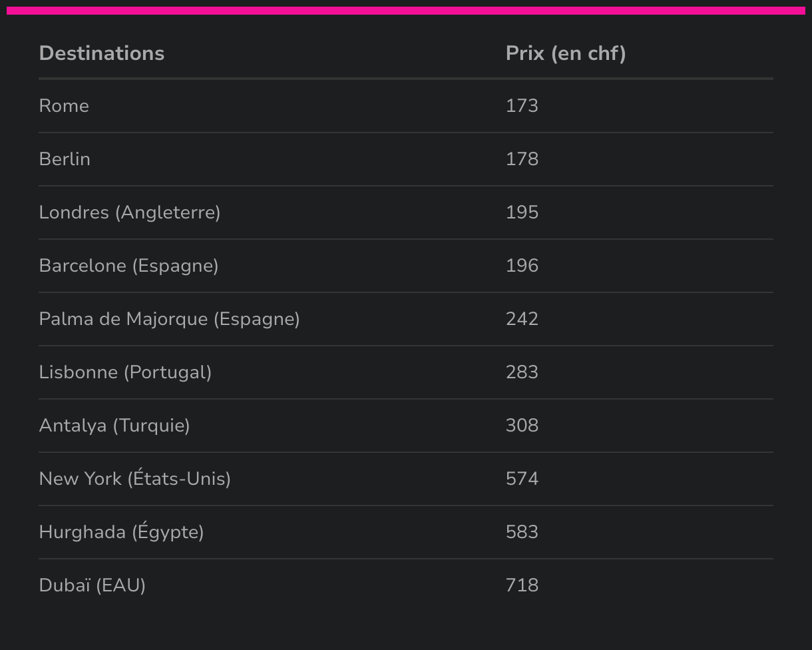This screenshot has width=812, height=650.
Task: Select the price 242 cell
Action: click(x=522, y=319)
